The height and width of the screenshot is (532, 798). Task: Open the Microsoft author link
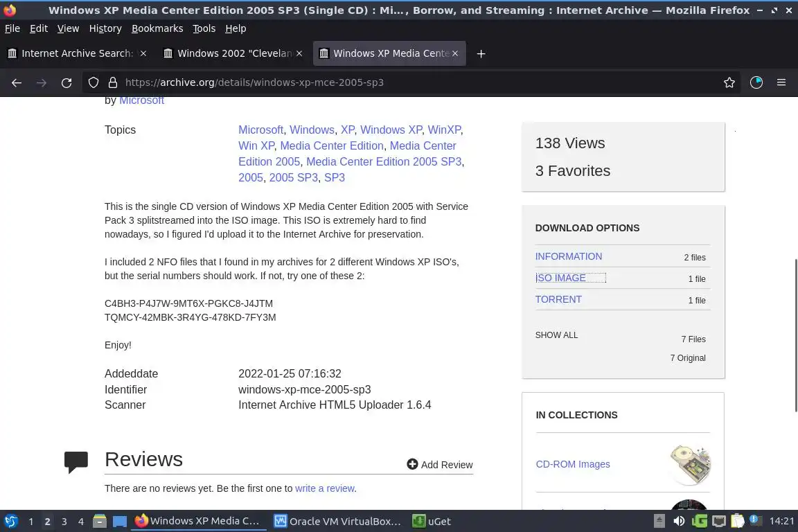[x=141, y=101]
